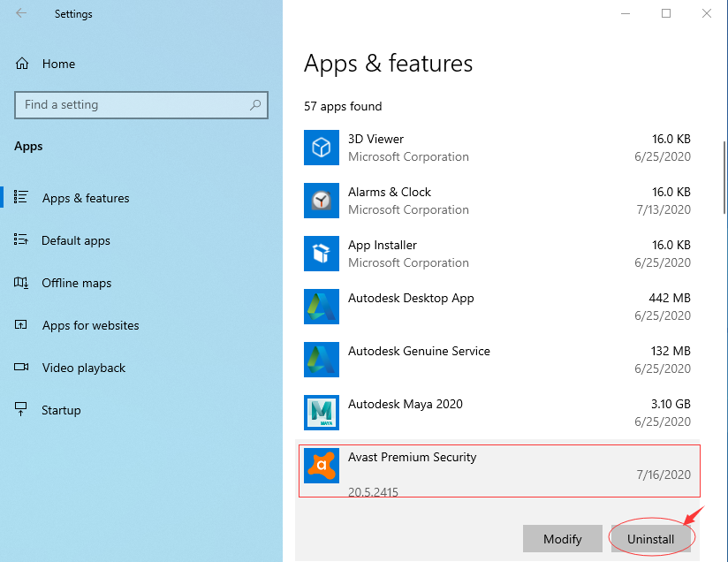Click the Avast version 20.5.2415 text
The width and height of the screenshot is (728, 562).
coord(374,492)
